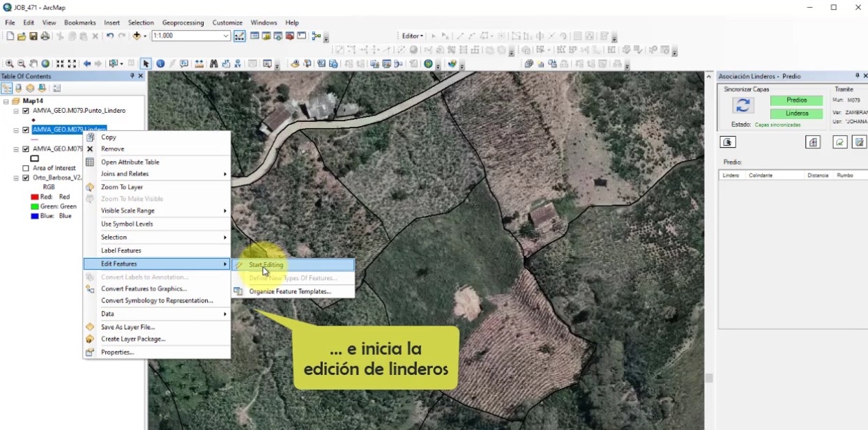The width and height of the screenshot is (868, 430).
Task: Save the map with the floppy disk icon
Action: (x=33, y=36)
